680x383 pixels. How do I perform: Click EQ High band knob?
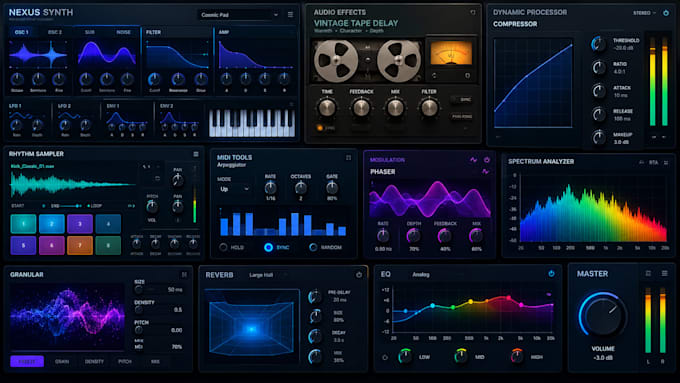517,356
